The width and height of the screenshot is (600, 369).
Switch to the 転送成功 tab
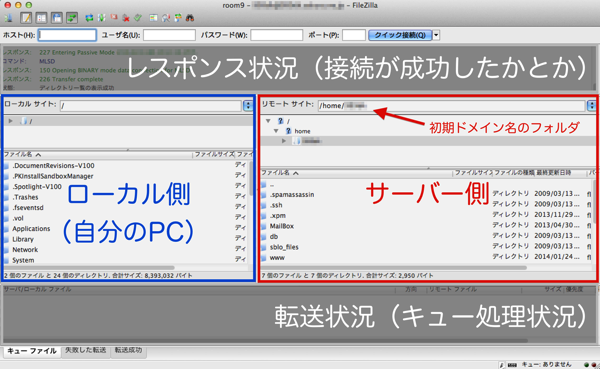coord(129,350)
